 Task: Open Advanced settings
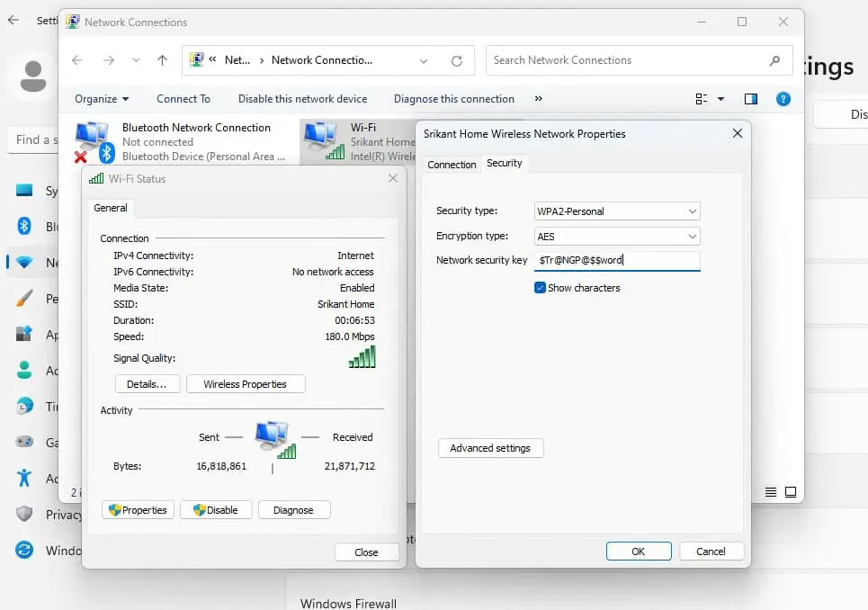point(490,448)
